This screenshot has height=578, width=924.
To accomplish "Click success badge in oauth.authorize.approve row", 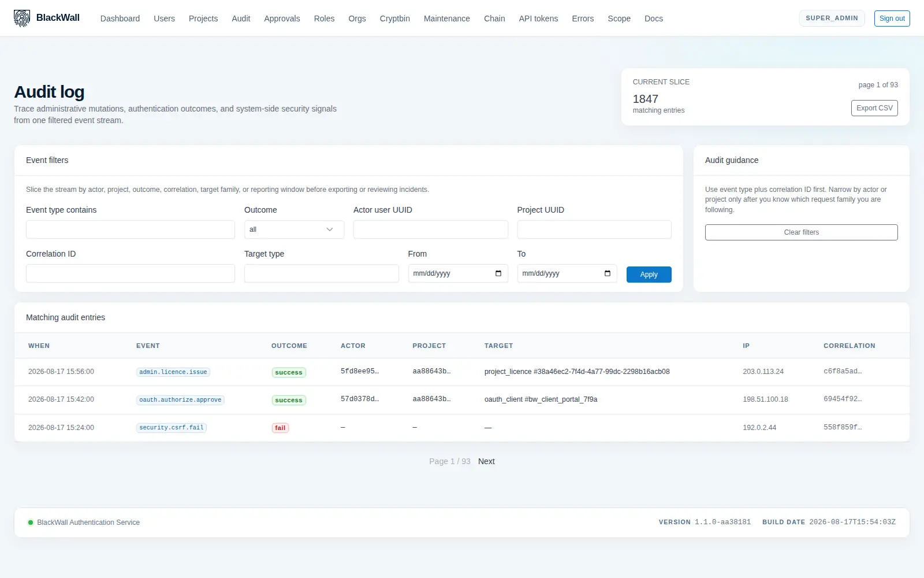I will pos(289,400).
